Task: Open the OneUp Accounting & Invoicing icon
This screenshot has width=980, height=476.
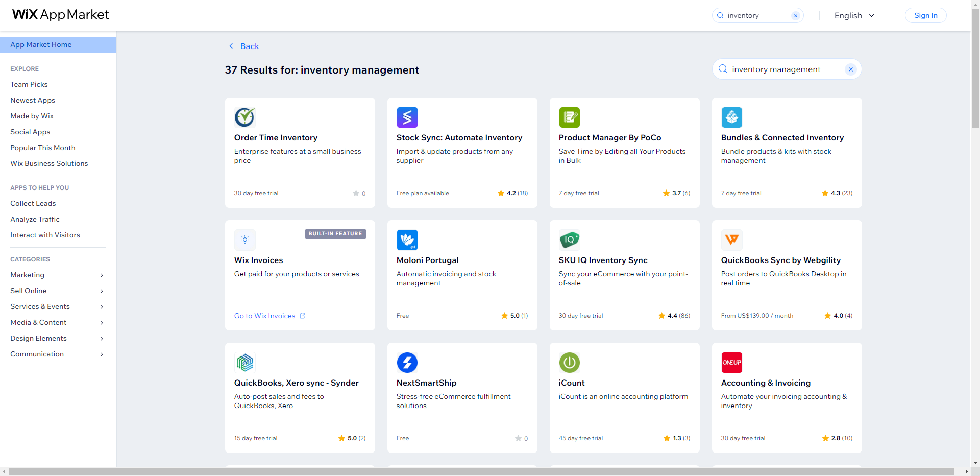Action: [x=731, y=363]
